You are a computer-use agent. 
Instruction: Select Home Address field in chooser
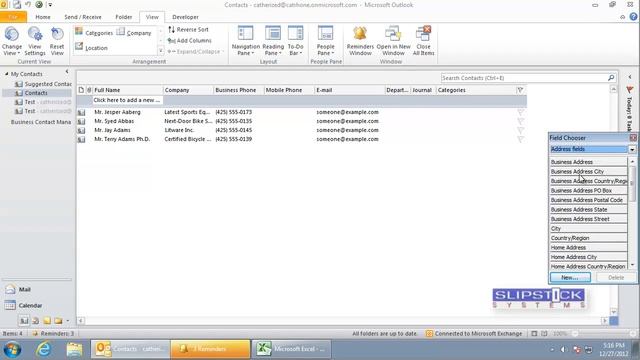click(x=588, y=247)
